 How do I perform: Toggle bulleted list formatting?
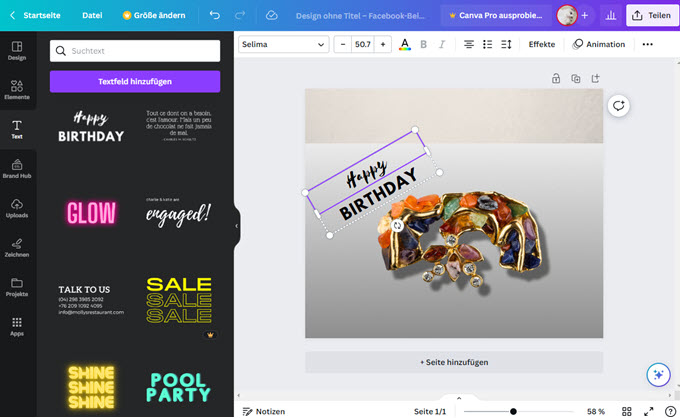click(x=487, y=44)
